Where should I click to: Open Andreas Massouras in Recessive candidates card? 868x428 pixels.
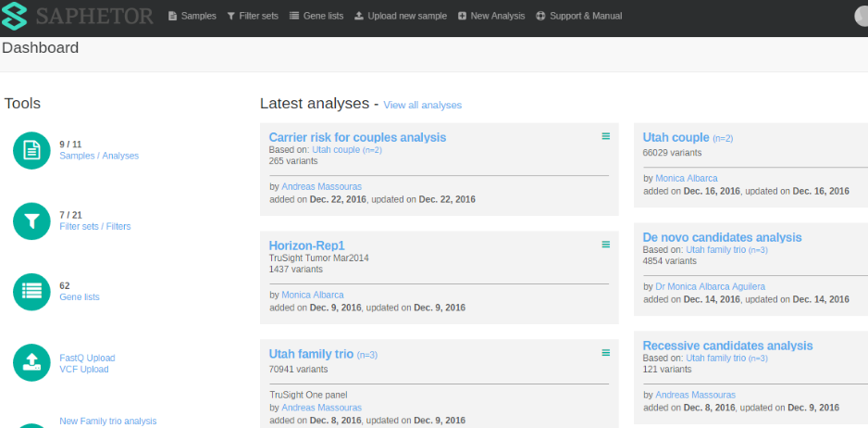[695, 395]
